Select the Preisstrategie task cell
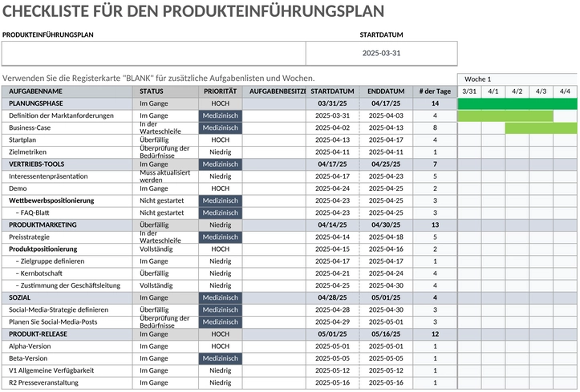Image resolution: width=580 pixels, height=392 pixels. pyautogui.click(x=67, y=236)
